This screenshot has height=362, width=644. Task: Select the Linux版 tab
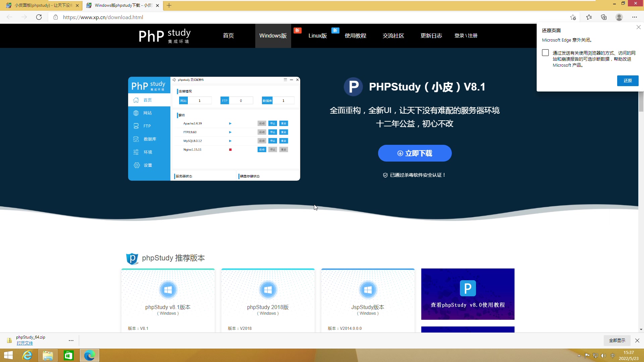coord(317,35)
